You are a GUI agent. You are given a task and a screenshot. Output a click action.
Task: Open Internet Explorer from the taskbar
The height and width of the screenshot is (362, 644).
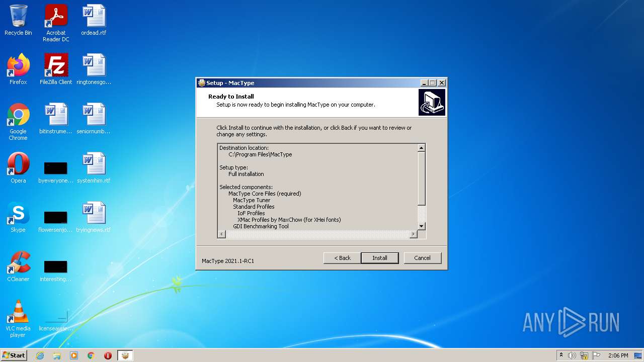[40, 355]
